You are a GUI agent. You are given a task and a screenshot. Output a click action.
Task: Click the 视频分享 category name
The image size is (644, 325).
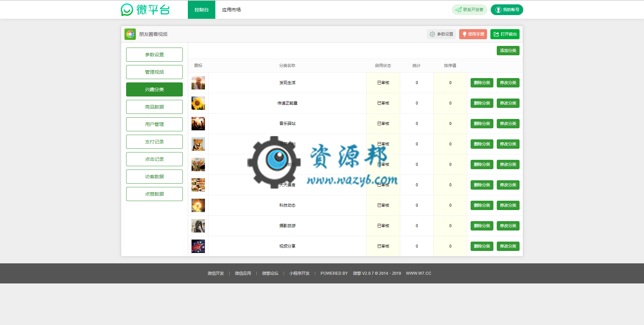[x=287, y=246]
